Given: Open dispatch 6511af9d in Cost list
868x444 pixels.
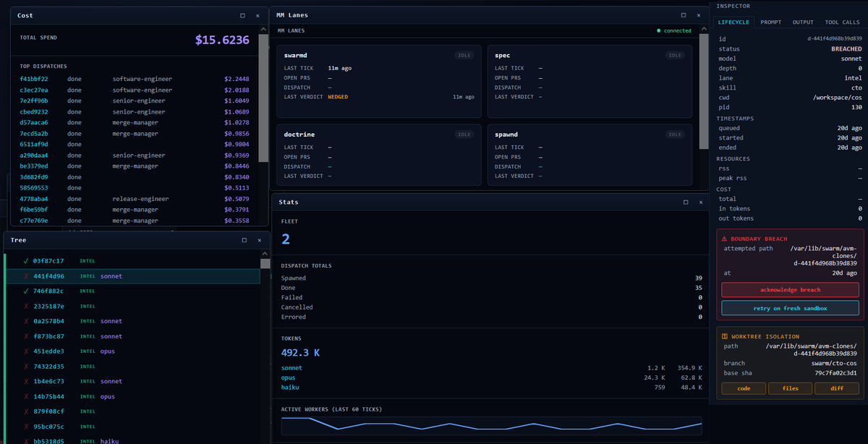Looking at the screenshot, I should point(135,145).
